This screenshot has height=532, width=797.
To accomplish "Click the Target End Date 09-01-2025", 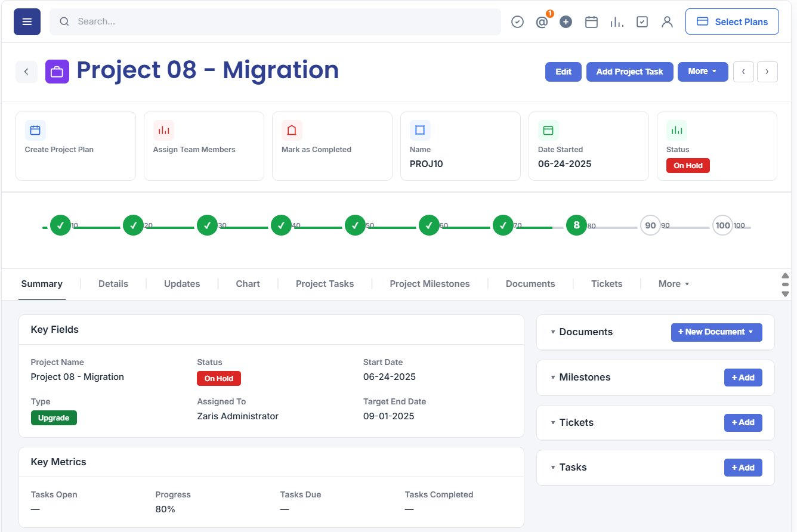I will pyautogui.click(x=388, y=416).
